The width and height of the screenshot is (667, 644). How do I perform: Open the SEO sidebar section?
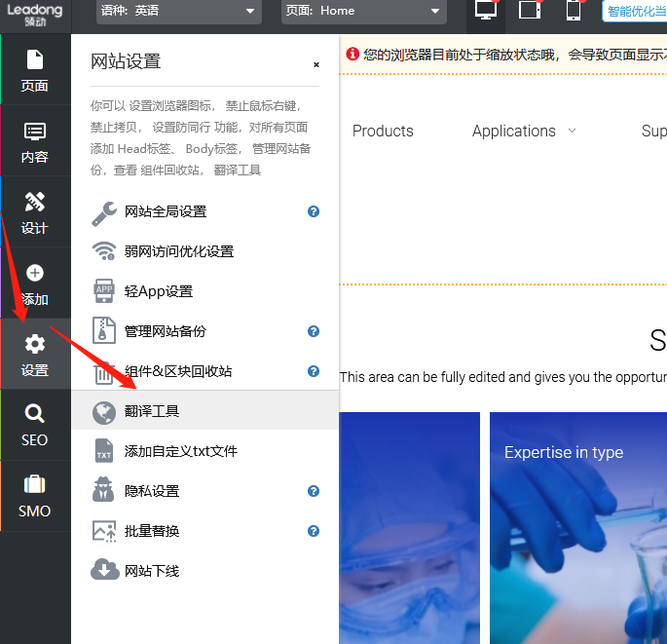(35, 425)
